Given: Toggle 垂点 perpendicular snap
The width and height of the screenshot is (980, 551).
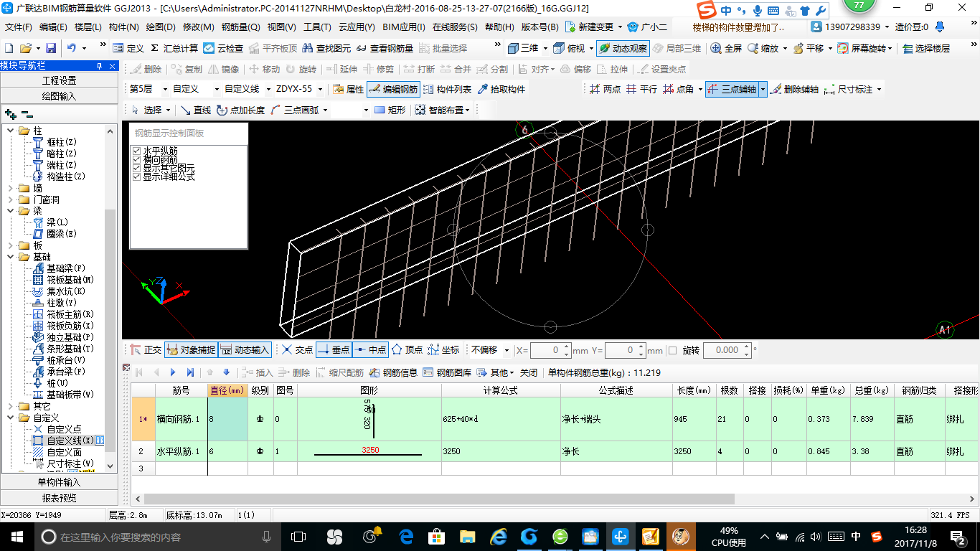Looking at the screenshot, I should click(x=334, y=350).
